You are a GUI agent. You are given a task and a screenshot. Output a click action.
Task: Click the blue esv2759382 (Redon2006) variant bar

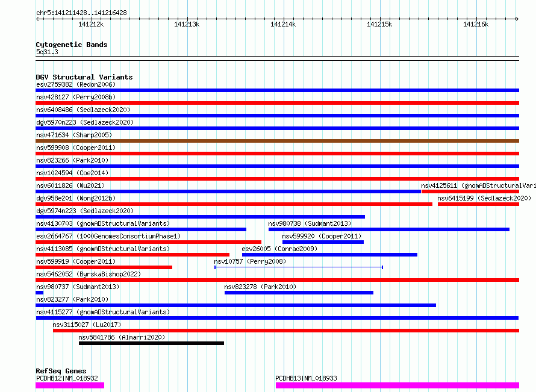click(277, 90)
